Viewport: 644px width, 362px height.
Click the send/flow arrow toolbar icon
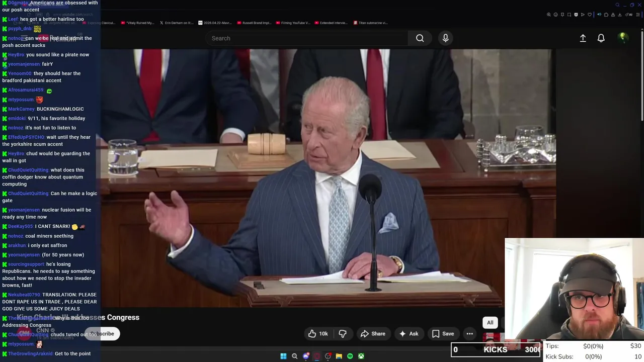click(x=583, y=15)
